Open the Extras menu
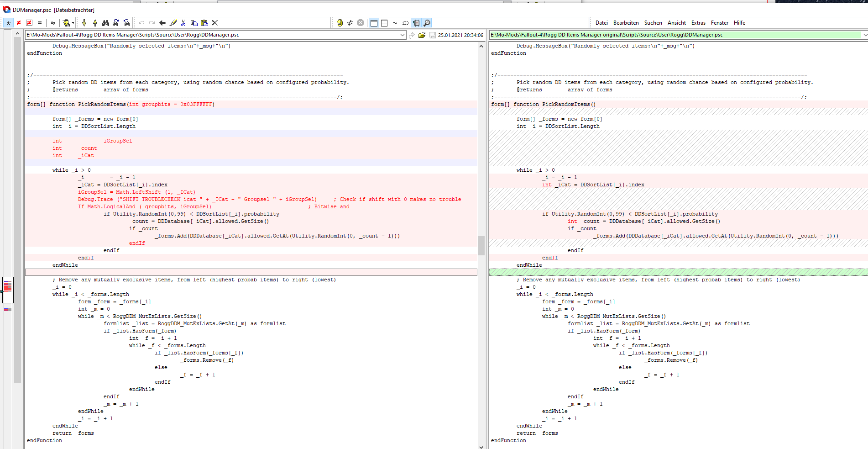Image resolution: width=868 pixels, height=449 pixels. 698,23
